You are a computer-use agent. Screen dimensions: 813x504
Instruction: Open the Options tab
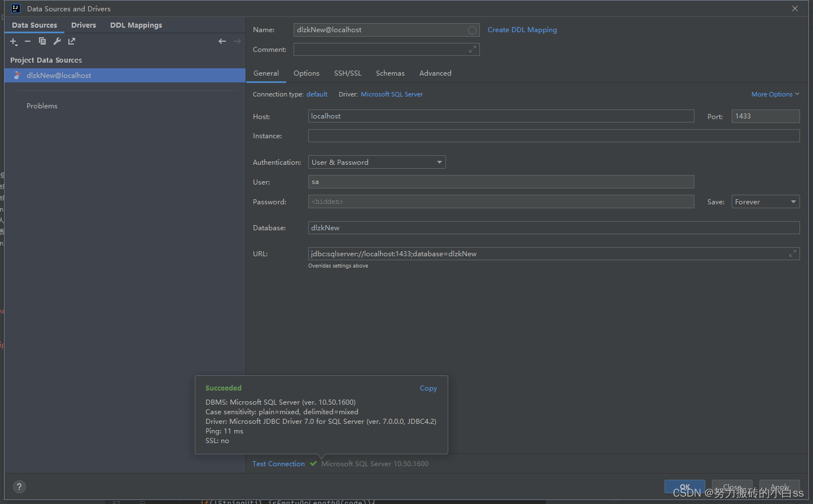307,73
